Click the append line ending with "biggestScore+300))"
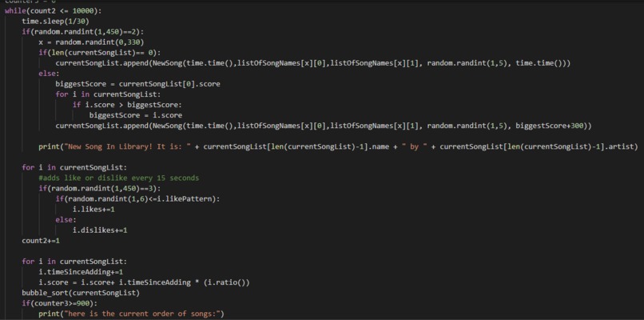Viewport: 644px width, 320px height. pos(324,126)
